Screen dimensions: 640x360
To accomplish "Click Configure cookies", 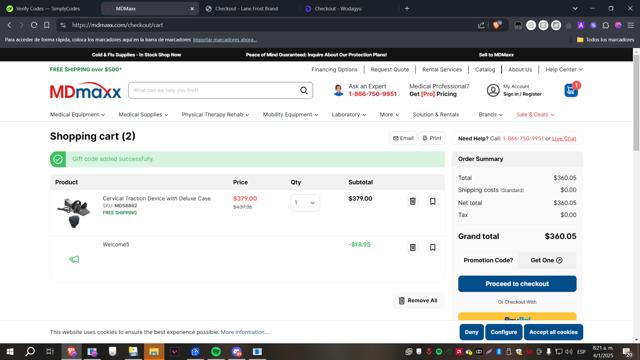I will pyautogui.click(x=504, y=332).
